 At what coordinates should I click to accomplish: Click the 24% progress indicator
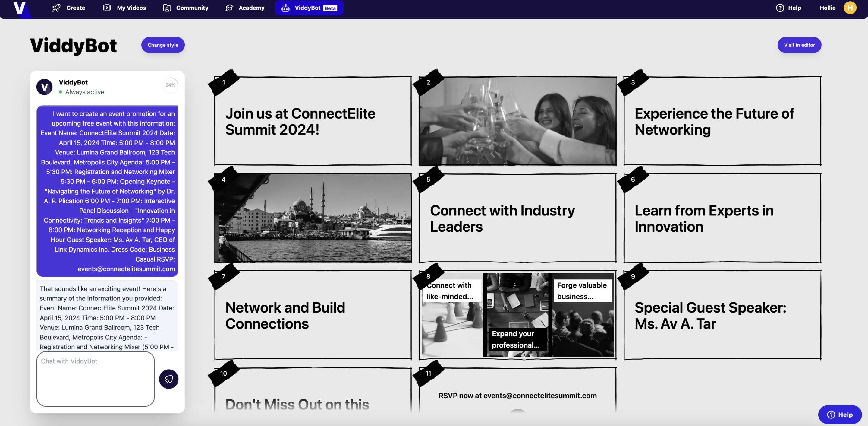click(x=170, y=85)
